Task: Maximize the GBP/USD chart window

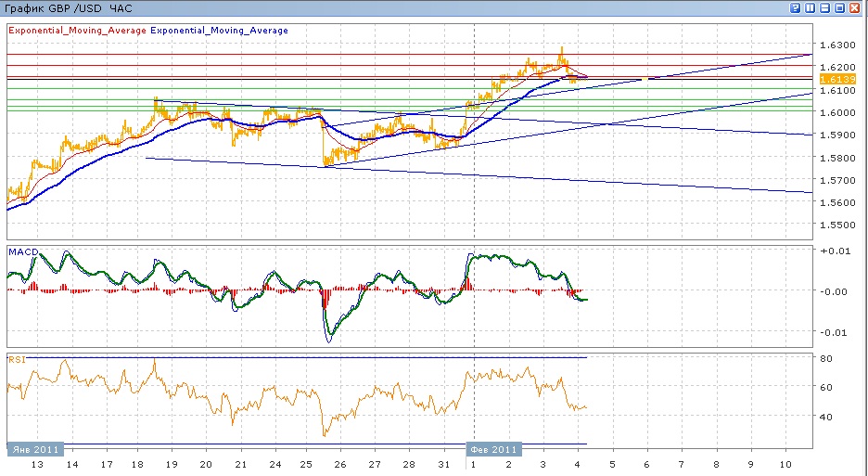Action: click(x=840, y=7)
